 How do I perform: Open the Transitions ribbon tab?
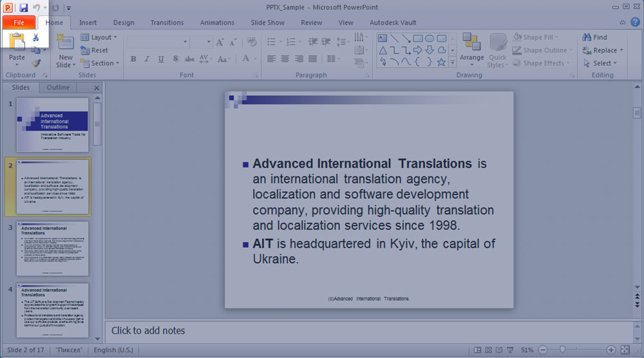point(167,23)
